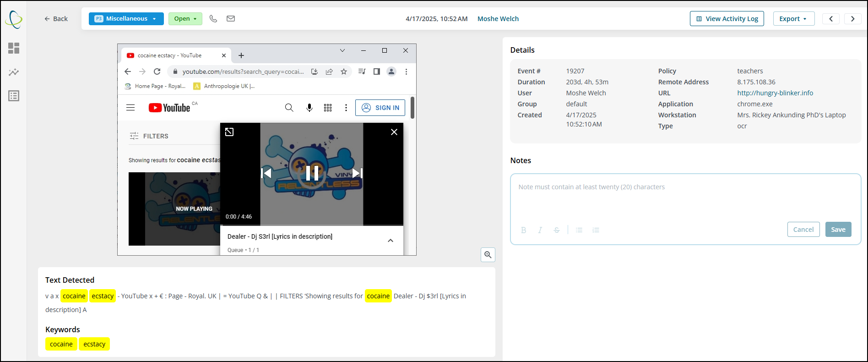868x362 pixels.
Task: Click the cocaine keyword tag
Action: [61, 344]
